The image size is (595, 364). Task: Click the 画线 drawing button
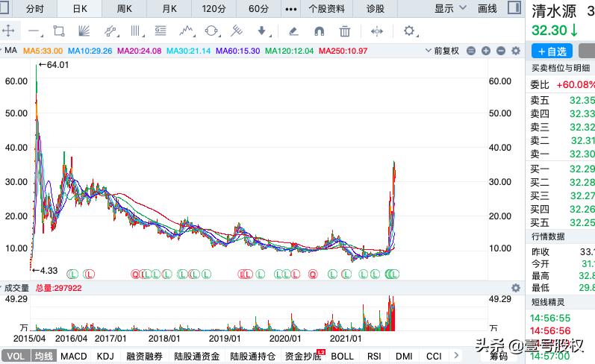click(487, 8)
